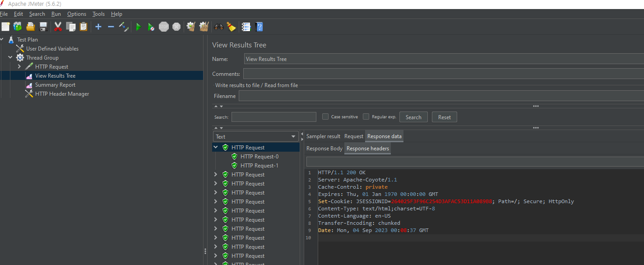This screenshot has height=265, width=644.
Task: Click the 'Server: Apache-Coyote/1.1' line
Action: tap(357, 180)
